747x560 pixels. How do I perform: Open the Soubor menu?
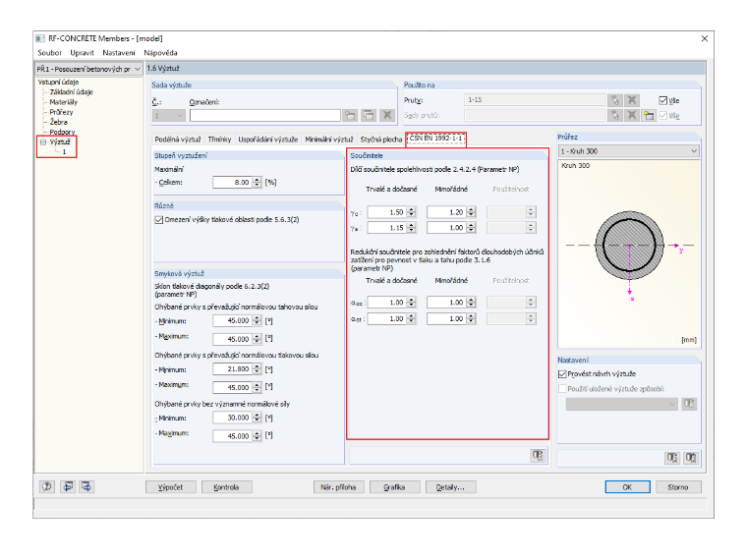(49, 53)
